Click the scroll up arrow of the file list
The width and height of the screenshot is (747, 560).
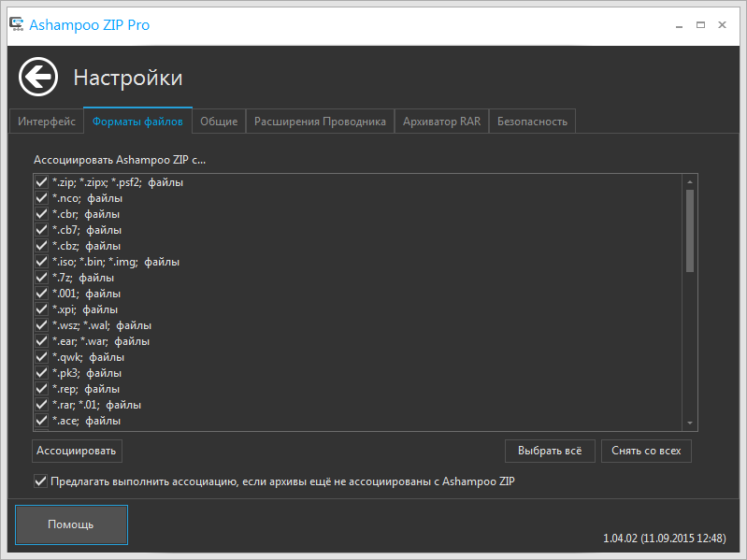(x=689, y=182)
